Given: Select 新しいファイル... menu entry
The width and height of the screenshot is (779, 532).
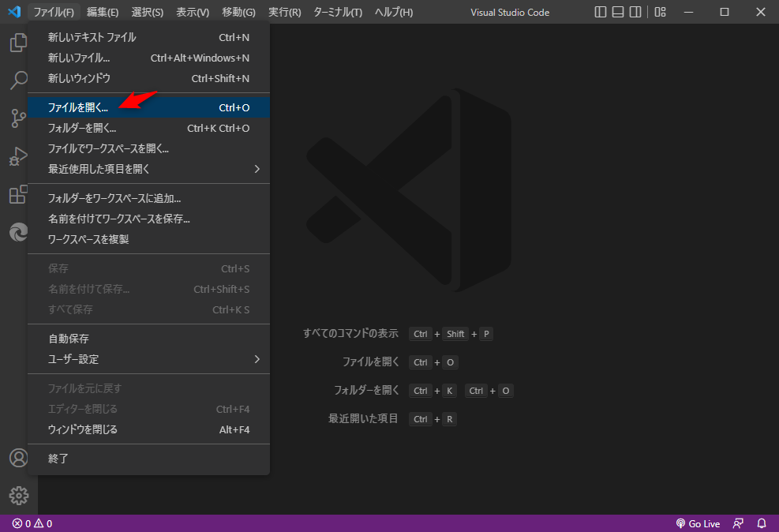Looking at the screenshot, I should (x=148, y=58).
